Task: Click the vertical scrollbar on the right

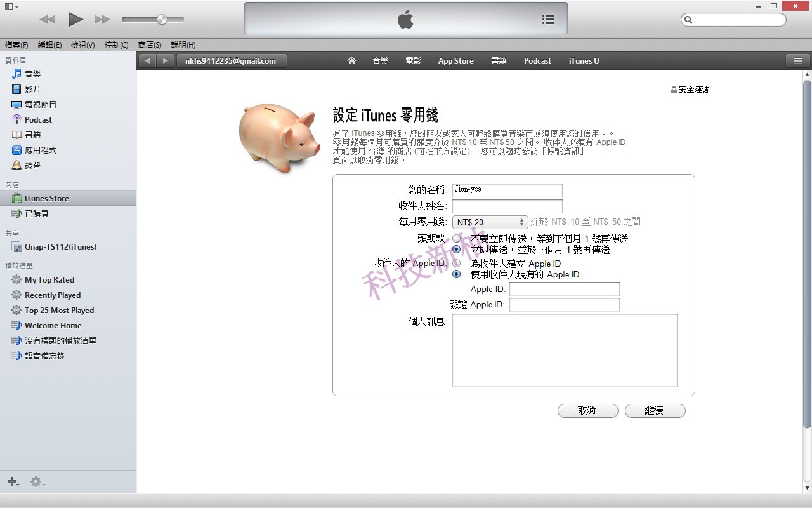Action: [807, 254]
